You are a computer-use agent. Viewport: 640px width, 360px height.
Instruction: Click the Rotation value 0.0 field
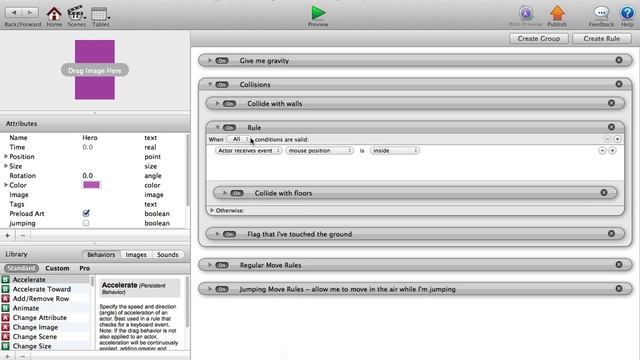pyautogui.click(x=88, y=176)
